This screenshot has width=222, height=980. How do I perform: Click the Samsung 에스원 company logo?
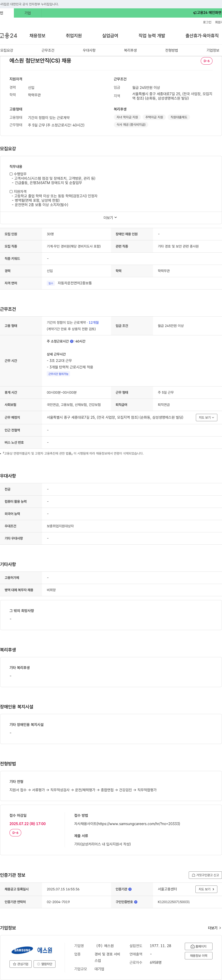click(32, 950)
